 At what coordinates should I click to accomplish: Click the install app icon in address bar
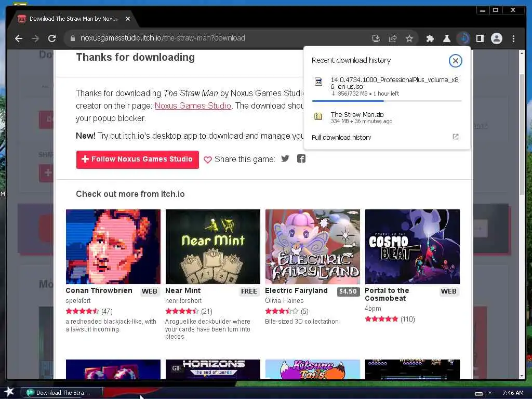pos(376,38)
